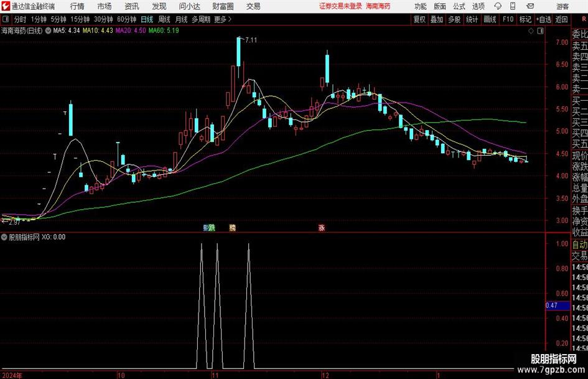Click the green 跌 event marker
Viewport: 588px width, 379px height.
[212, 227]
